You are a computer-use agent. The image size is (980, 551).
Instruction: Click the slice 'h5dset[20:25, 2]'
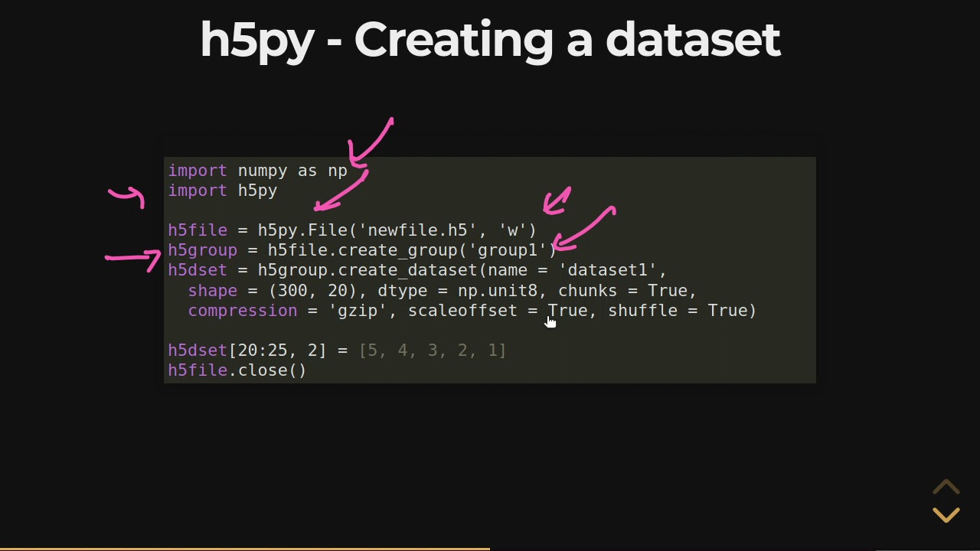pos(247,350)
